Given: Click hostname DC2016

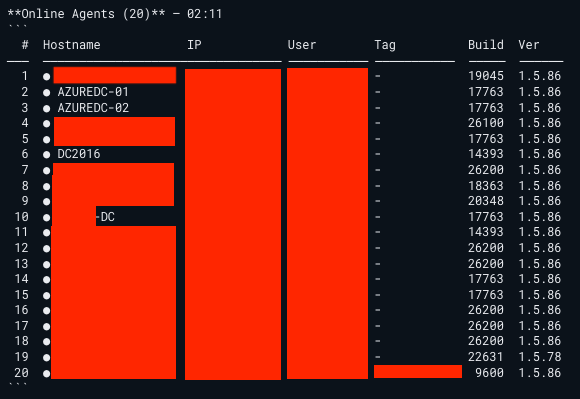Looking at the screenshot, I should (x=79, y=153).
